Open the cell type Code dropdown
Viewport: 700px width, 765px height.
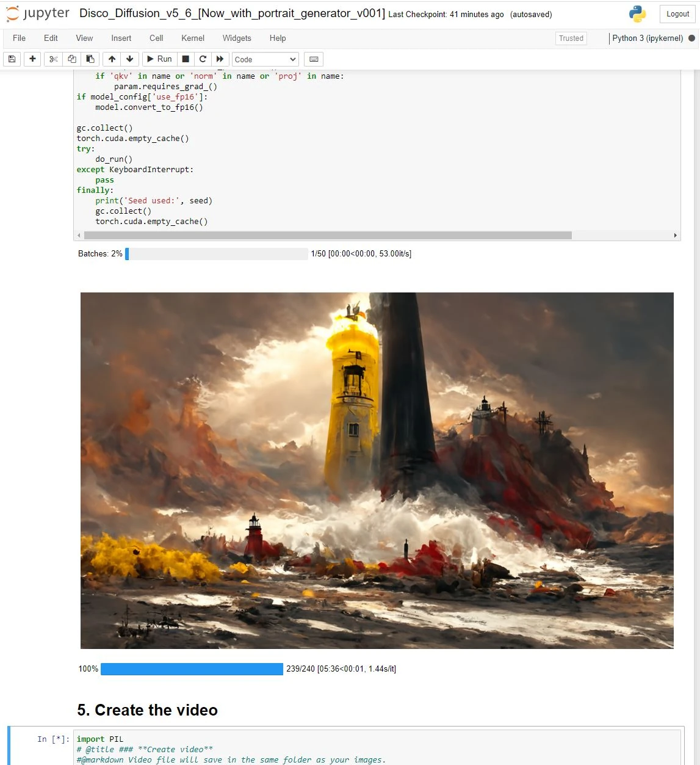point(265,59)
